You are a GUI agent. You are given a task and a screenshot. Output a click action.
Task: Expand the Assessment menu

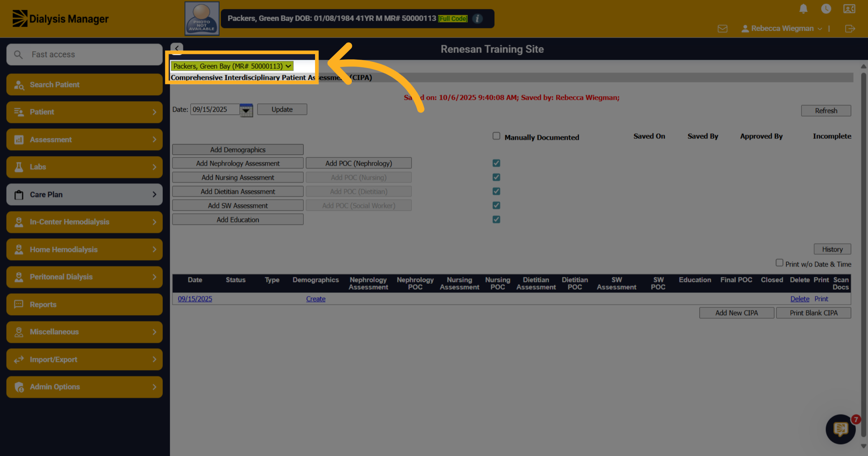[x=84, y=139]
